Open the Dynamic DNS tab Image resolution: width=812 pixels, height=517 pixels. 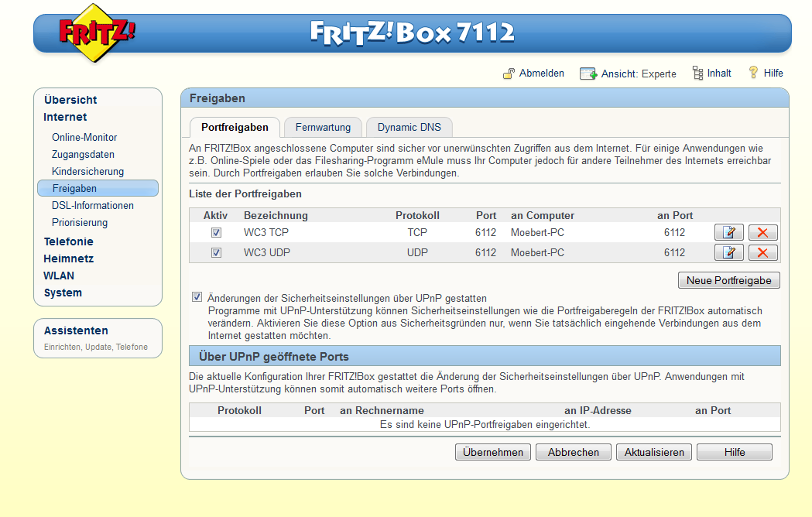tap(409, 128)
